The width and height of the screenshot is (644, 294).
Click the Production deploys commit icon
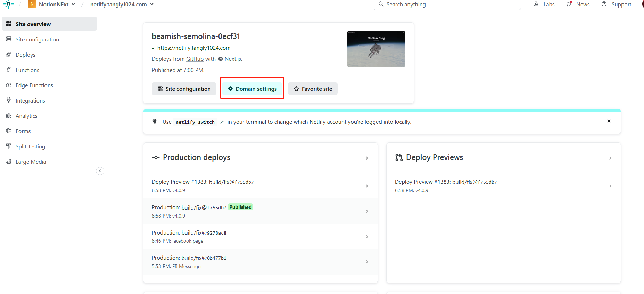tap(156, 157)
